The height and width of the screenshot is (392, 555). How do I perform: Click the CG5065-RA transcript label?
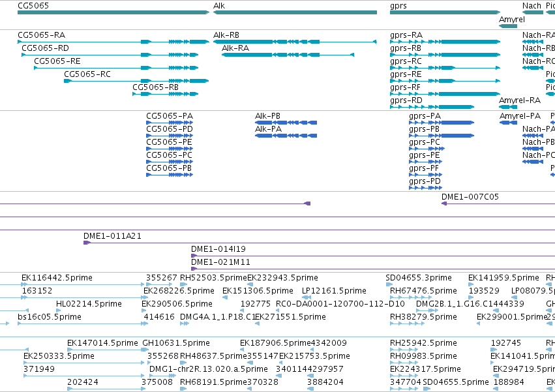point(41,35)
